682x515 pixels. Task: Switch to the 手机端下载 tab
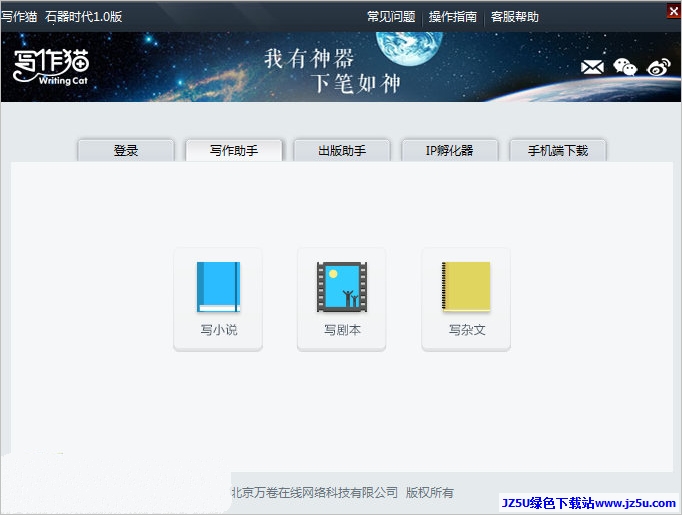[x=558, y=150]
